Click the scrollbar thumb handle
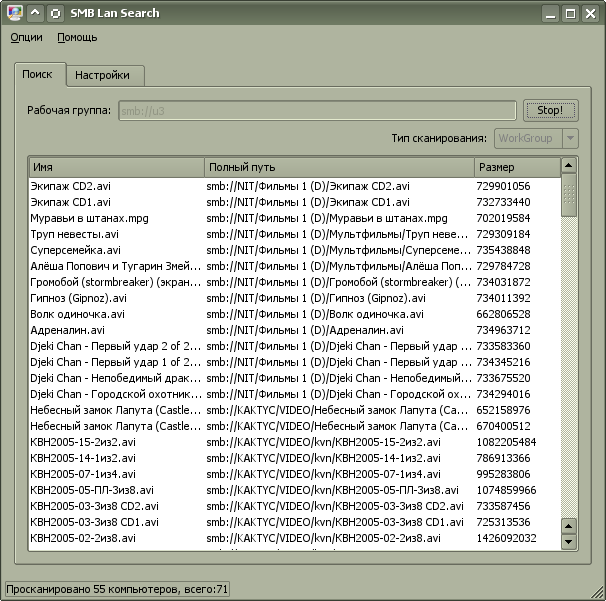Image resolution: width=606 pixels, height=601 pixels. tap(569, 194)
